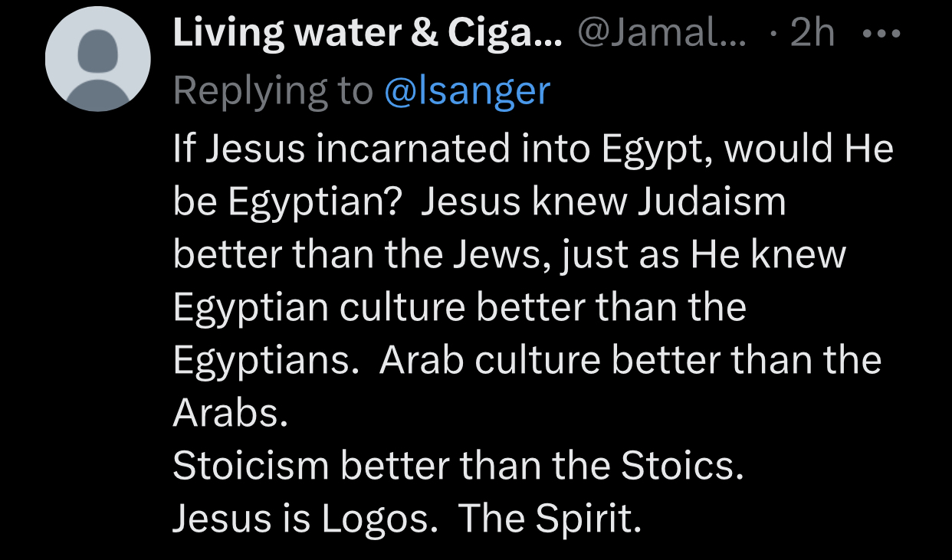The image size is (952, 560).
Task: Click the @Jamal... username handle
Action: click(661, 34)
